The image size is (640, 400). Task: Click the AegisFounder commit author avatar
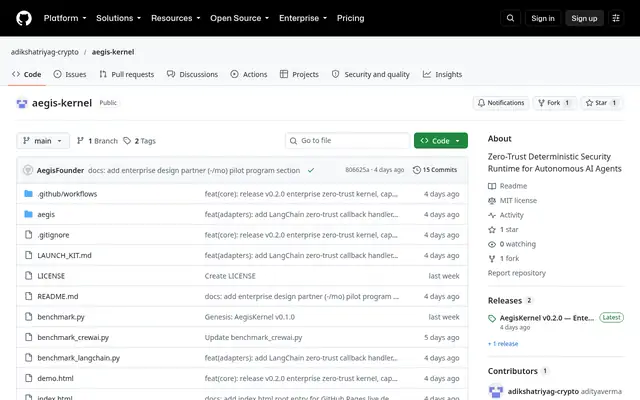[28, 170]
